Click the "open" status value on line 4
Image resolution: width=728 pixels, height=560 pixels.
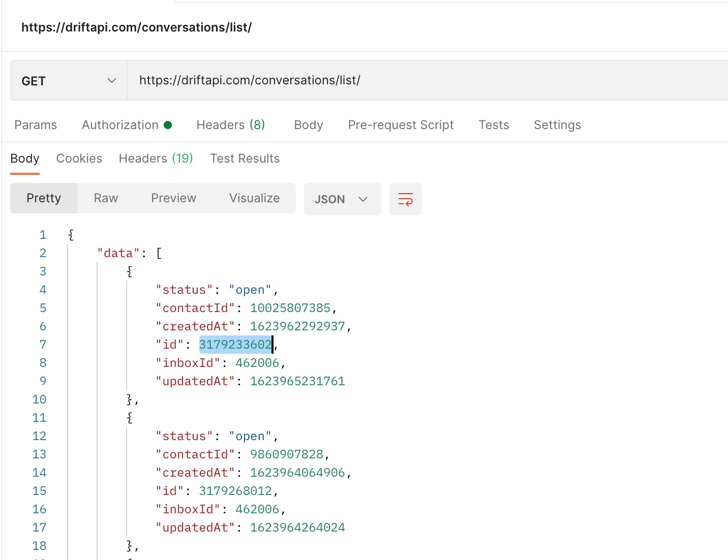click(x=250, y=290)
